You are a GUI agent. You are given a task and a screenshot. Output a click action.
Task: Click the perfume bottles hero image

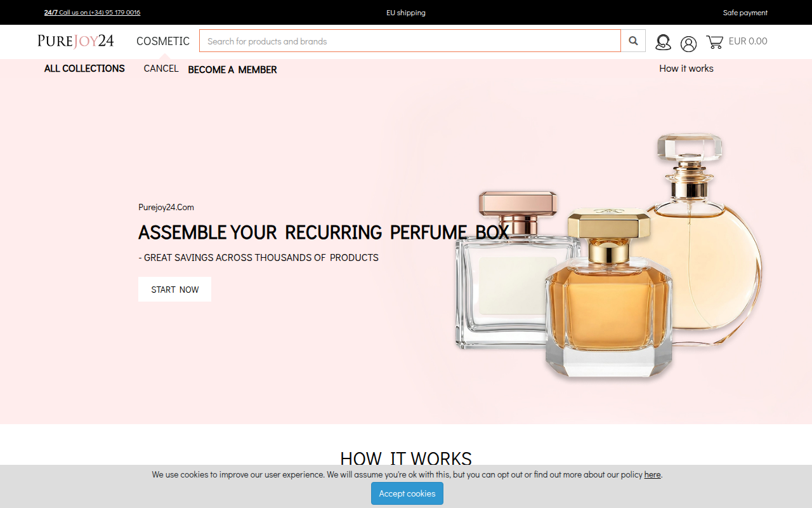[609, 257]
